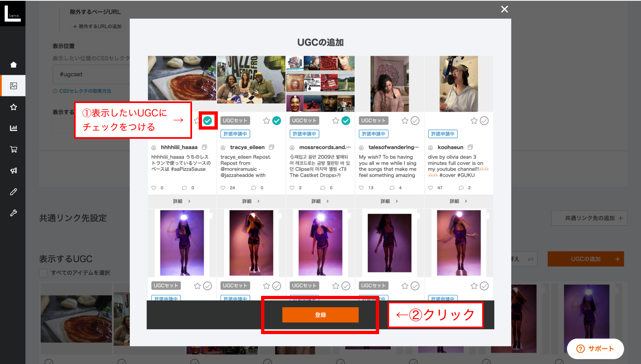
Task: Click the orange 登録 button
Action: coord(320,315)
